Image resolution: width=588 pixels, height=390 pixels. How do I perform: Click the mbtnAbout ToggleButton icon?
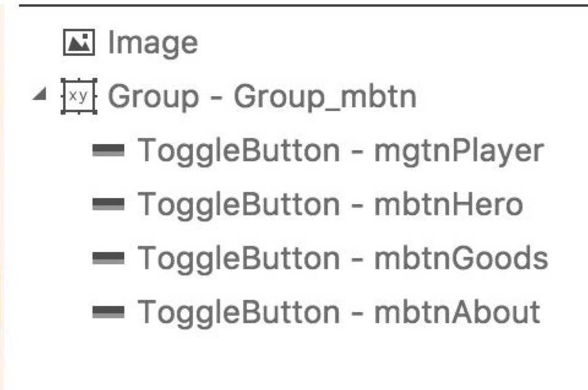click(108, 312)
